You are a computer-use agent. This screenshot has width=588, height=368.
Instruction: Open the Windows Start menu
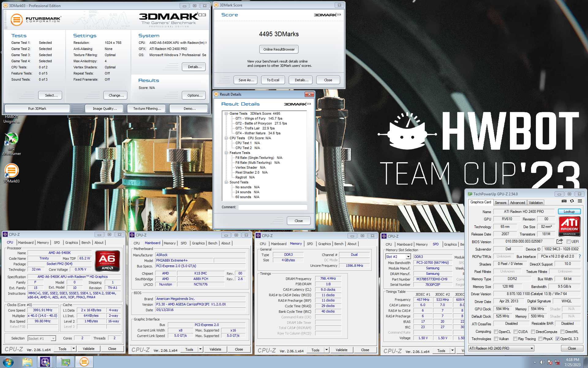pyautogui.click(x=8, y=362)
